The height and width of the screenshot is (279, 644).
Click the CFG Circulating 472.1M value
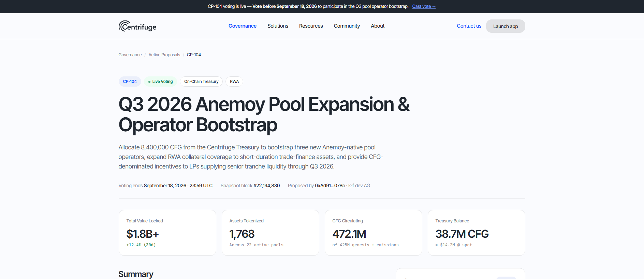click(349, 234)
